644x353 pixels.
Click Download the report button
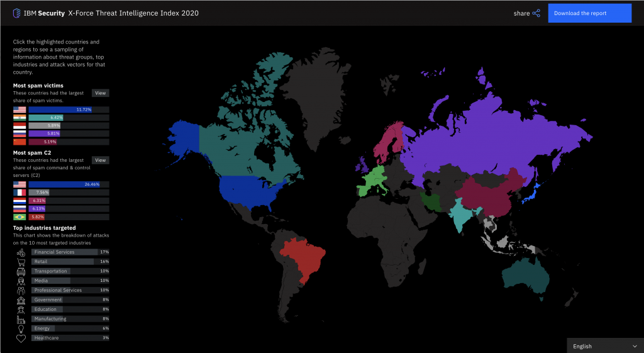[x=589, y=13]
